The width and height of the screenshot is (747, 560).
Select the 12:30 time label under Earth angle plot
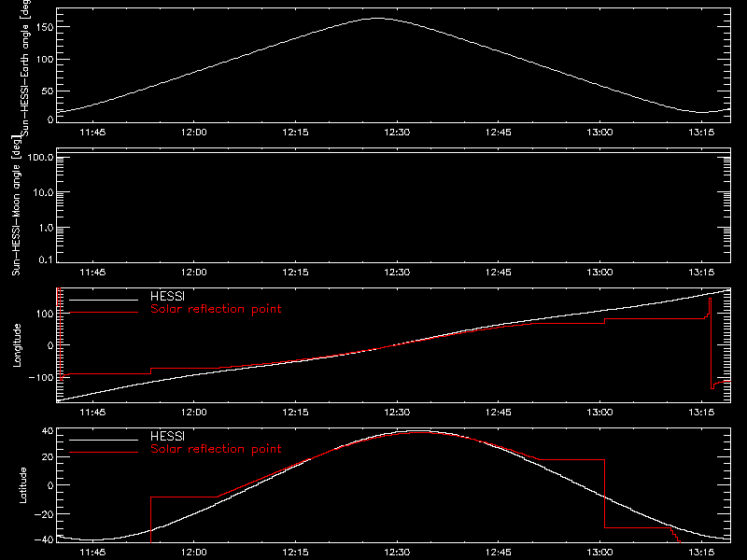click(x=397, y=132)
